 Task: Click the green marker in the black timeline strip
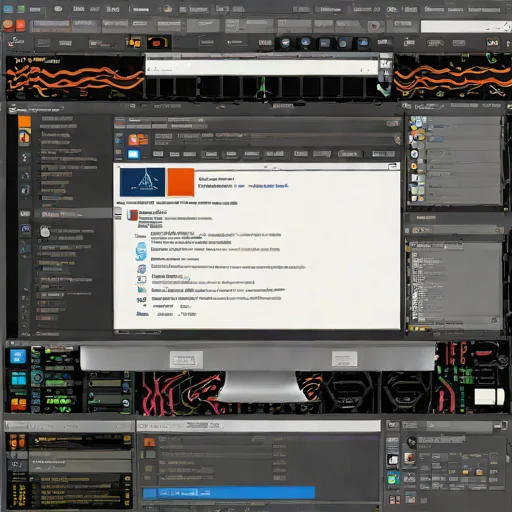click(x=263, y=87)
